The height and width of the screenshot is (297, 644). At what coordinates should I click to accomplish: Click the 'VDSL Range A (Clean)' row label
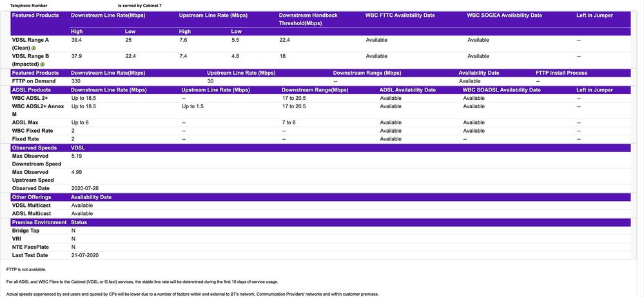click(x=31, y=44)
